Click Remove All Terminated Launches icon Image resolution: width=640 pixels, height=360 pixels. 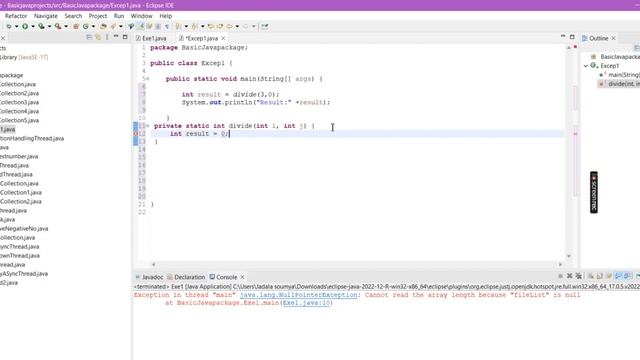(579, 276)
